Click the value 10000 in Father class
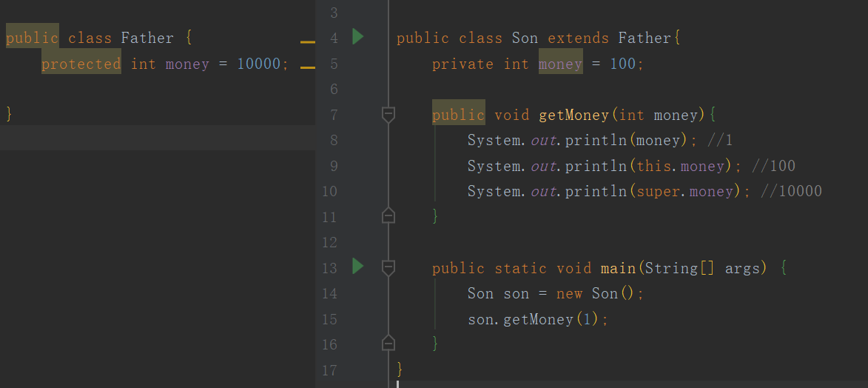868x388 pixels. (x=258, y=64)
